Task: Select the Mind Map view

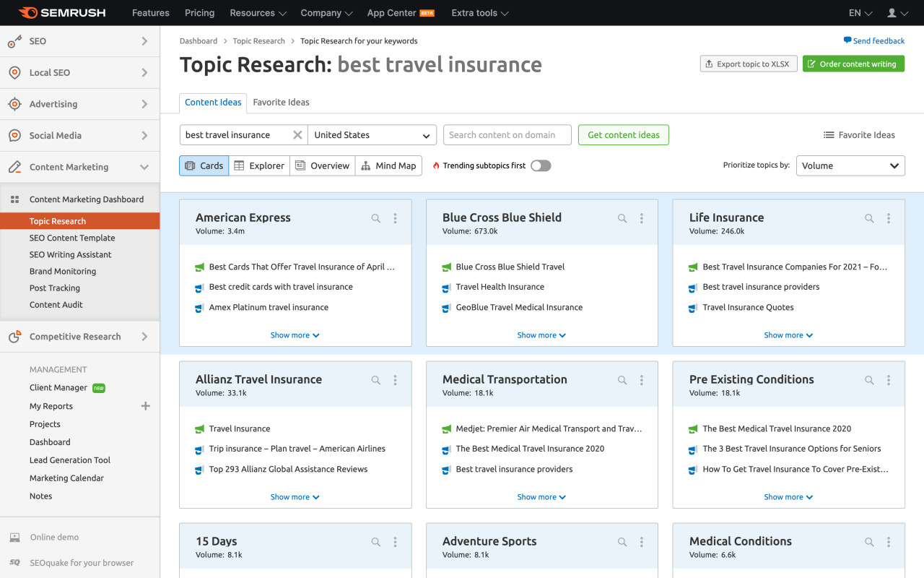Action: pyautogui.click(x=388, y=165)
